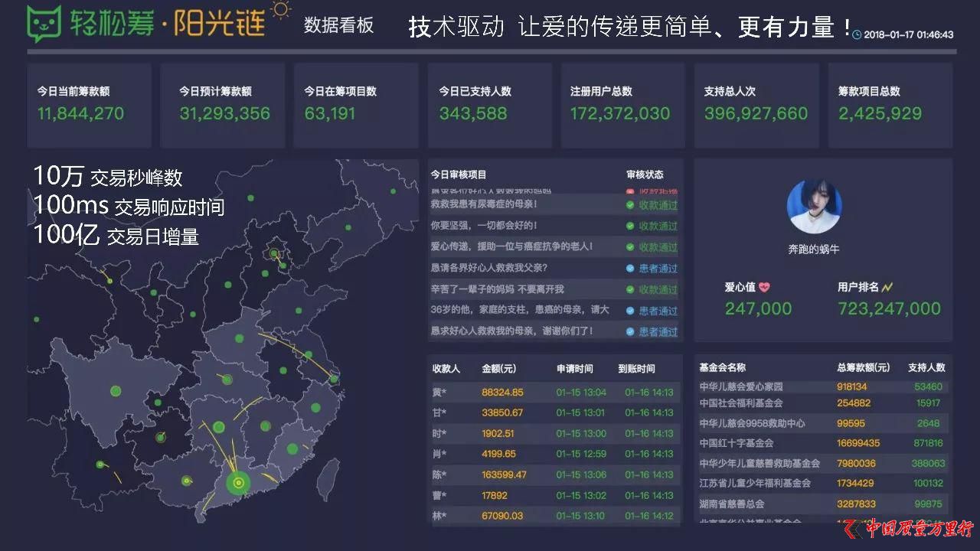Open the 支持总人次 stat card
The height and width of the screenshot is (551, 980).
[x=756, y=105]
